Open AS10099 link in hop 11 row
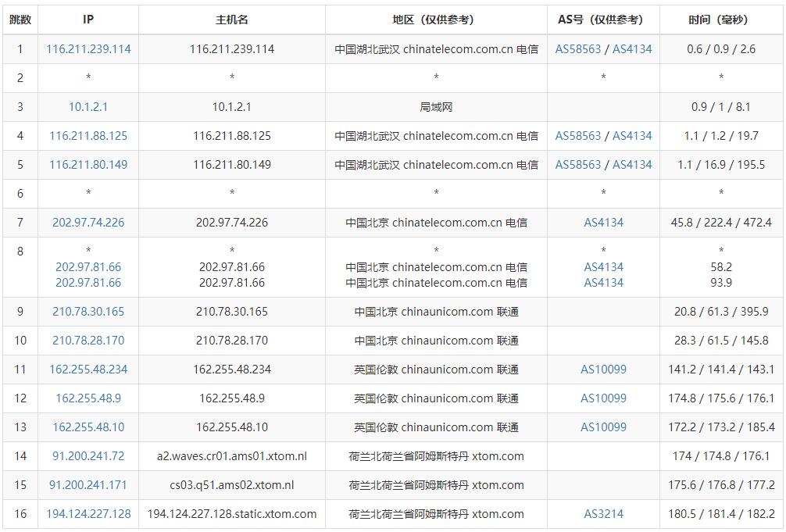786x532 pixels. point(603,370)
